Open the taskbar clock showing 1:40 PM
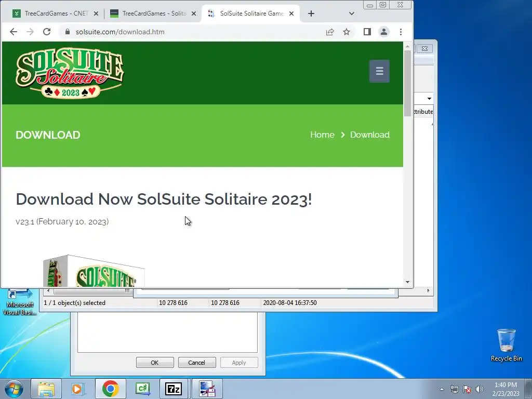 (506, 389)
